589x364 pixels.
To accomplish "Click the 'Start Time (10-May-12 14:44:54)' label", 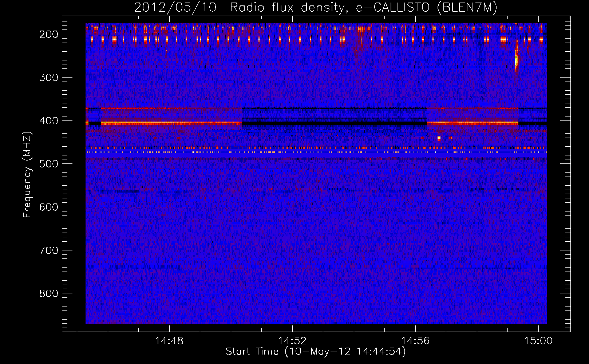I will point(316,352).
